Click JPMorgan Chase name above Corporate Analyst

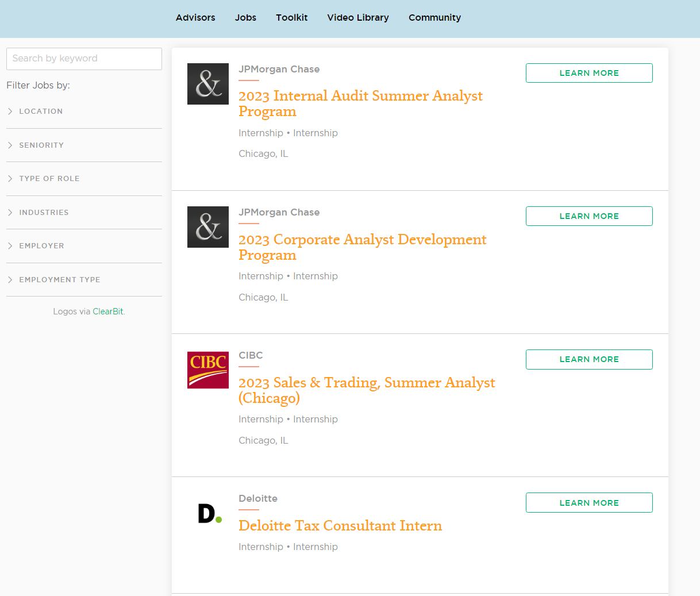point(279,213)
